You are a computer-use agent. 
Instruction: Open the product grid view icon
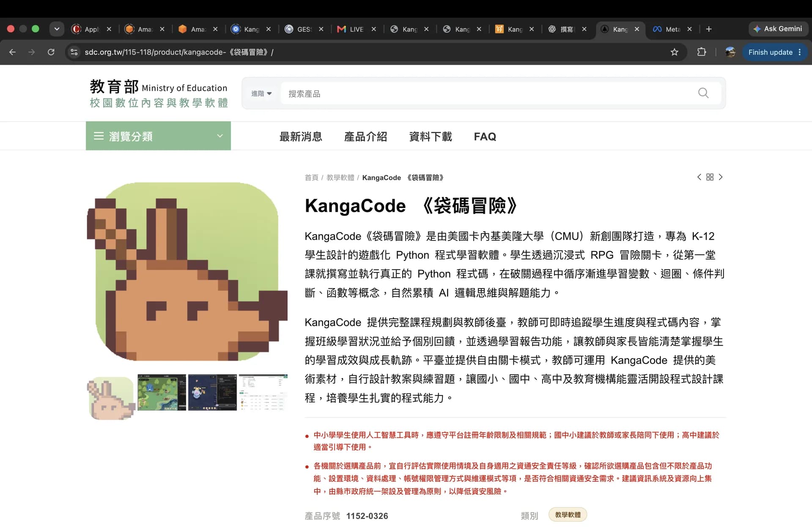710,177
